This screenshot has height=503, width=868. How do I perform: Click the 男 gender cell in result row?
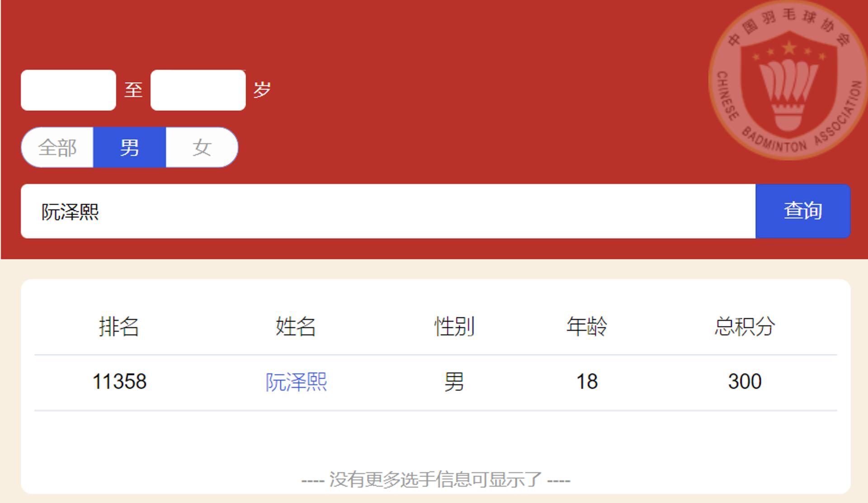454,382
